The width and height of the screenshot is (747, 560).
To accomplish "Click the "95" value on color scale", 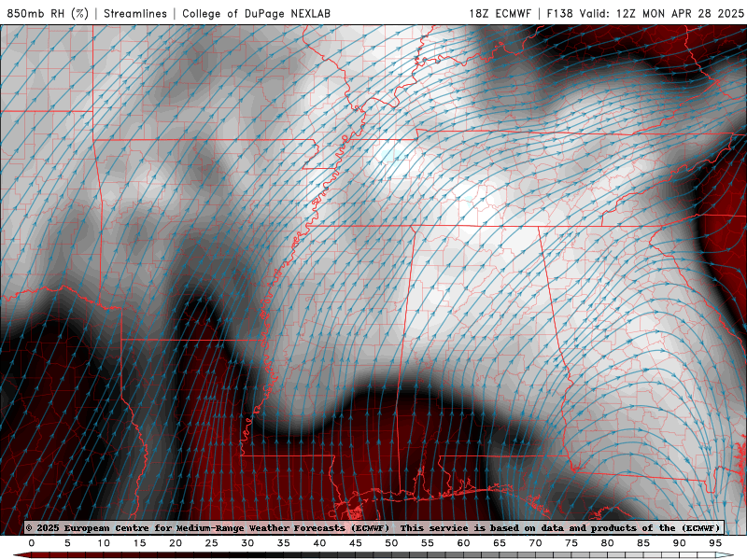I will (x=715, y=543).
